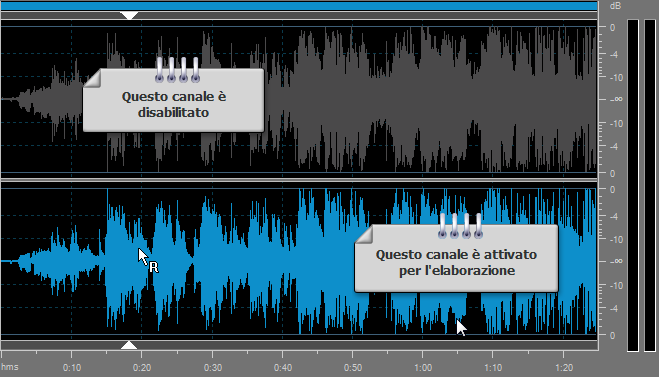Click the 'Questo canale è disabilitato' note
This screenshot has width=659, height=377.
pos(174,100)
